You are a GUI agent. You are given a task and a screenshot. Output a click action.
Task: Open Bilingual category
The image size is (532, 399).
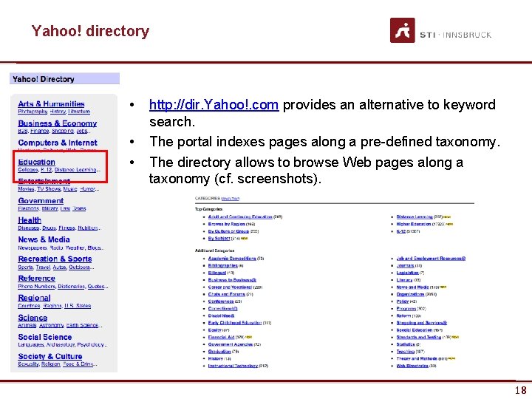(217, 273)
